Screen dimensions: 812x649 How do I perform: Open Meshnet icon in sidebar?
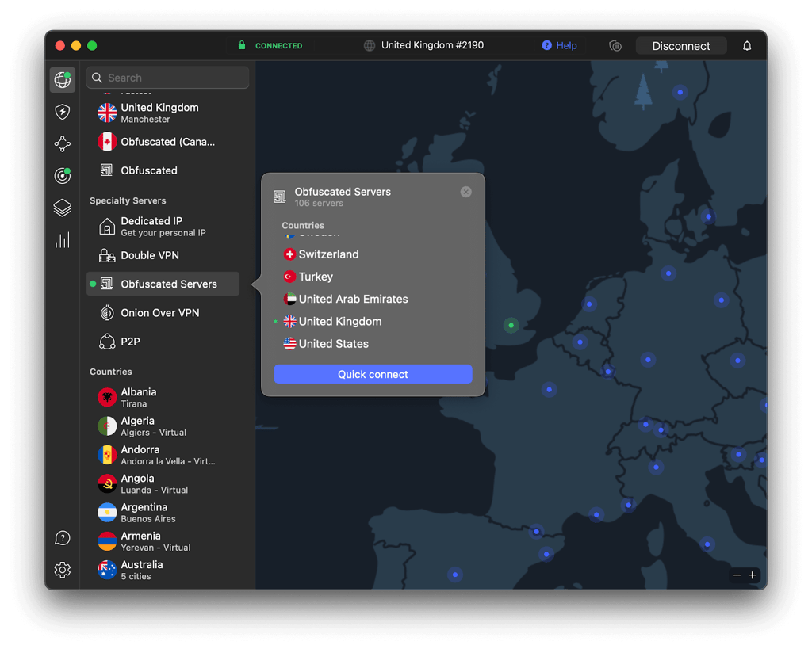point(62,144)
